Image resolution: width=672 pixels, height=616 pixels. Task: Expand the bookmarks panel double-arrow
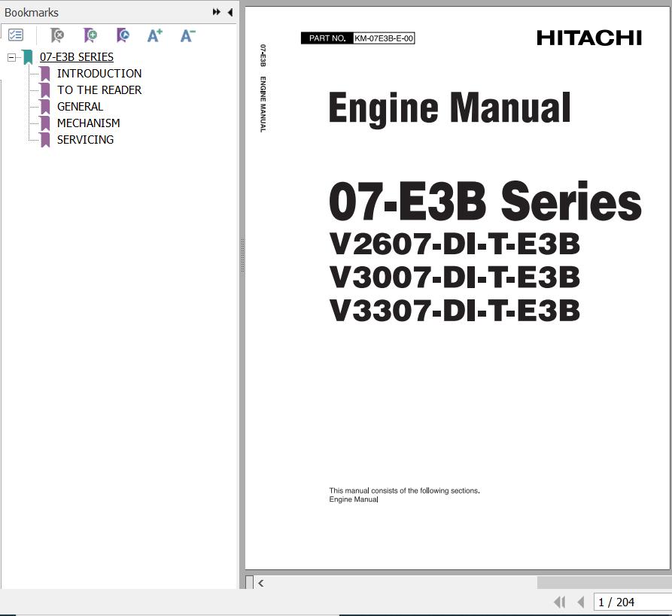pos(217,12)
